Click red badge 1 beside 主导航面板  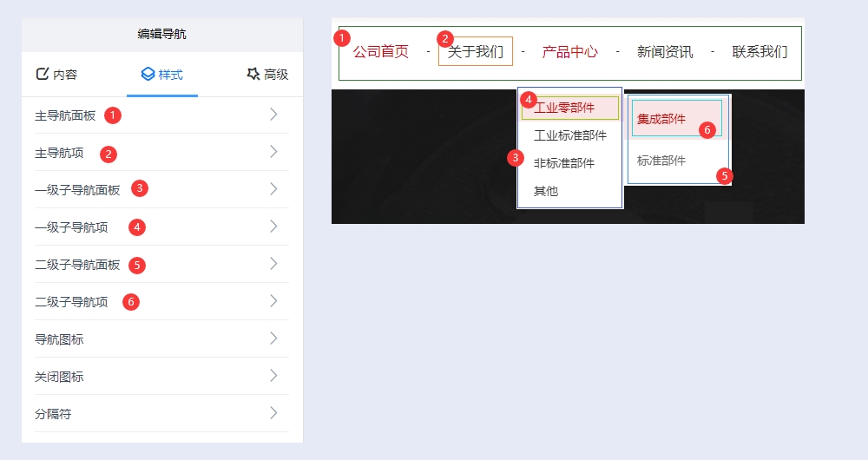click(x=111, y=115)
